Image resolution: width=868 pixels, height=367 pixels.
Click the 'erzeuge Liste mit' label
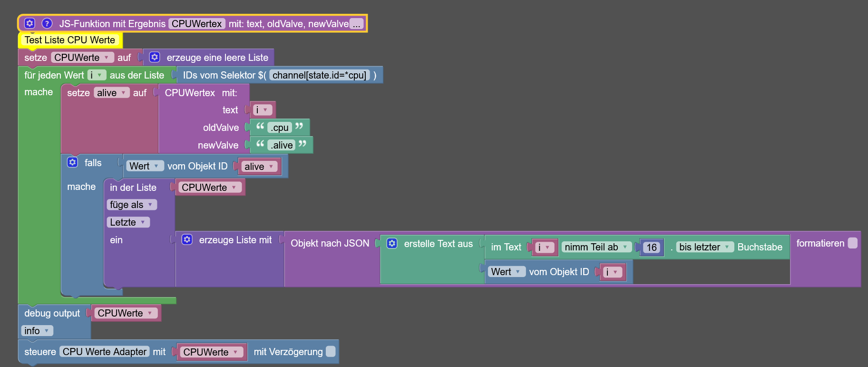click(235, 240)
